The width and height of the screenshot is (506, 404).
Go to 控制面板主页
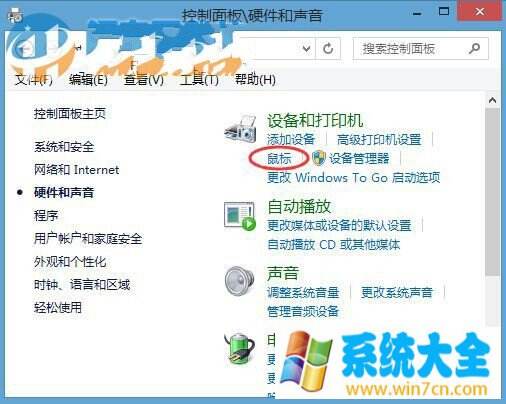pyautogui.click(x=70, y=114)
